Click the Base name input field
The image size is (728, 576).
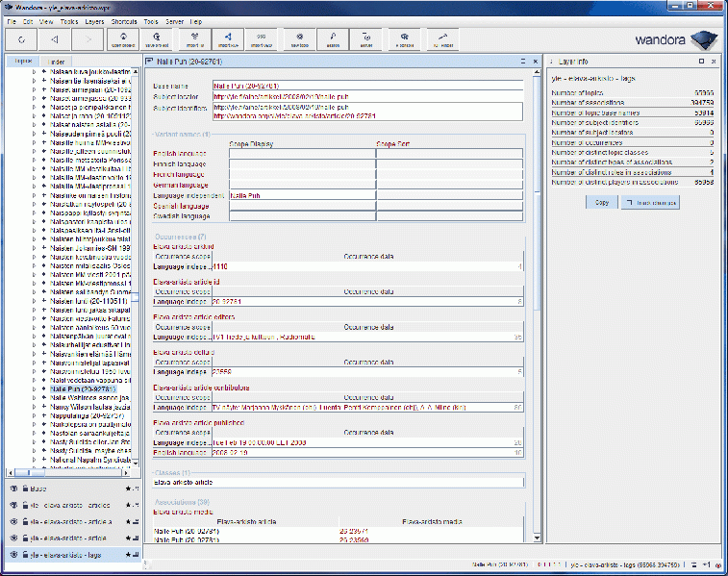[367, 87]
